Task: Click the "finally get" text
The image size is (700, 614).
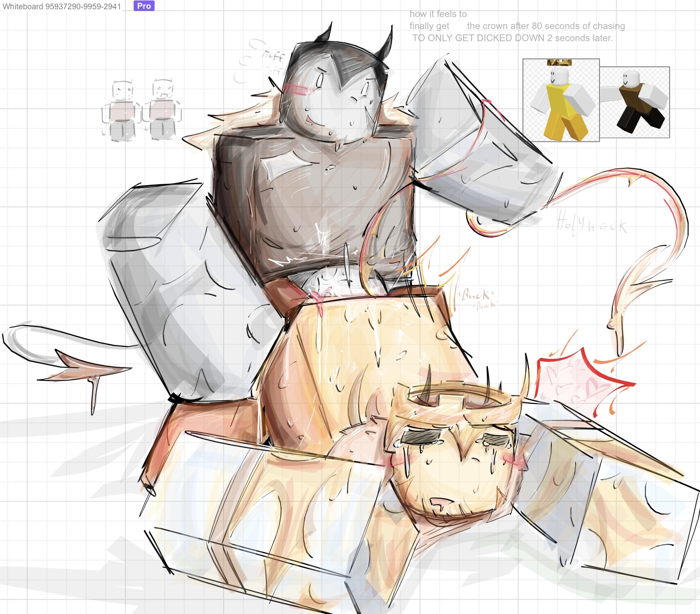Action: pyautogui.click(x=429, y=26)
